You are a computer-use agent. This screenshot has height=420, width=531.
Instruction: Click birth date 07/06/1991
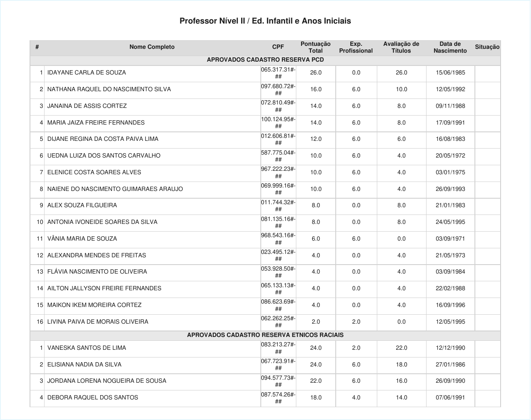450,398
